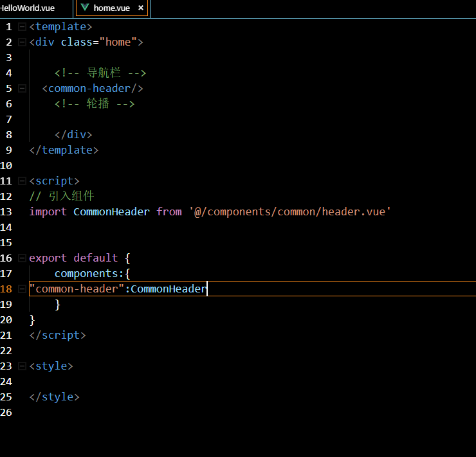Click line number 1 in the gutter
The width and height of the screenshot is (476, 457).
9,27
